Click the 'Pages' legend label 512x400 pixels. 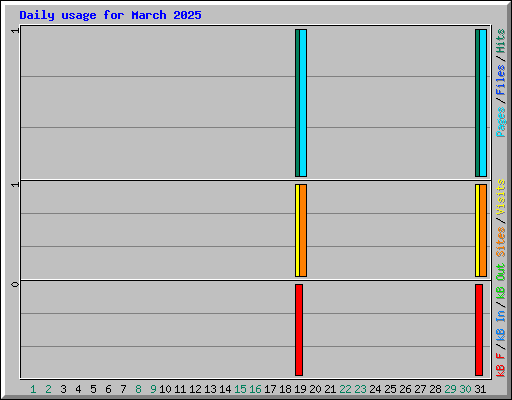501,122
